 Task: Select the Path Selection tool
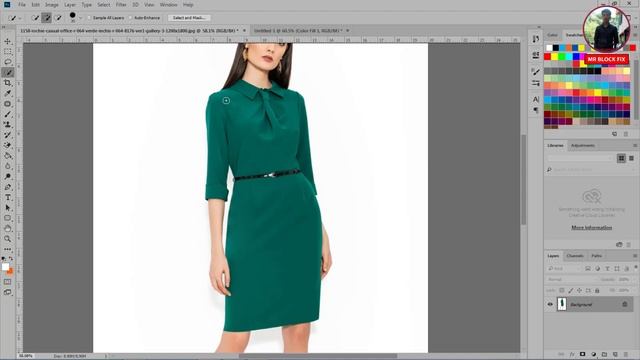(8, 208)
